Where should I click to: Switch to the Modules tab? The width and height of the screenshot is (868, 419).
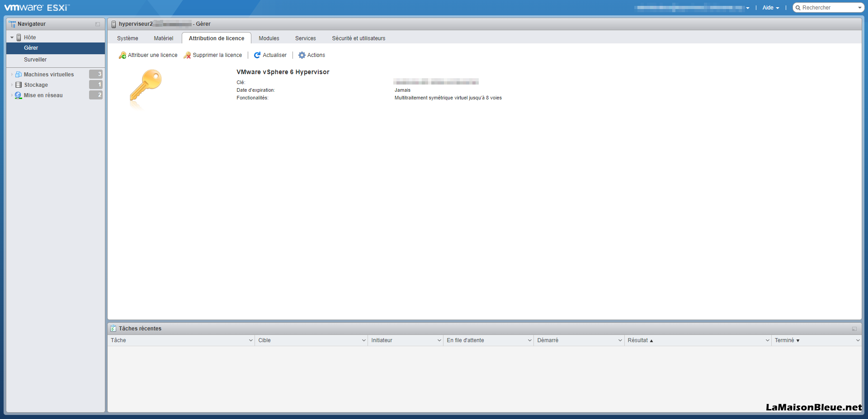269,38
